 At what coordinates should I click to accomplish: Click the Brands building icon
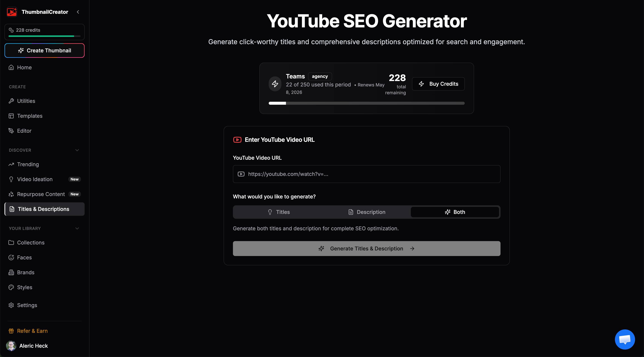11,272
